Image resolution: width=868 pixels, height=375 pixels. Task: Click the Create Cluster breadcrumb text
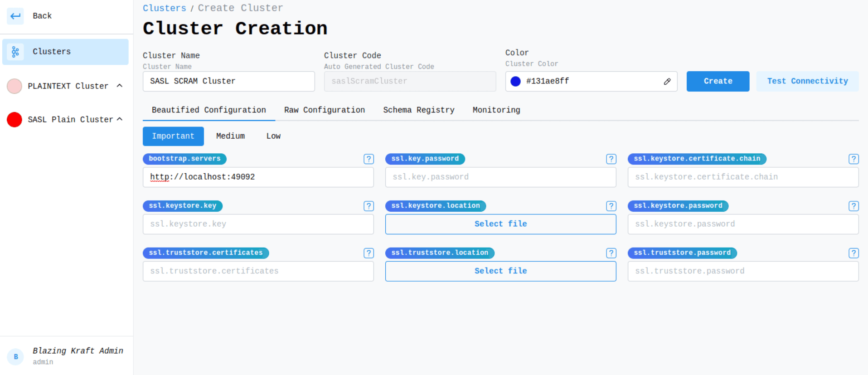pos(240,8)
